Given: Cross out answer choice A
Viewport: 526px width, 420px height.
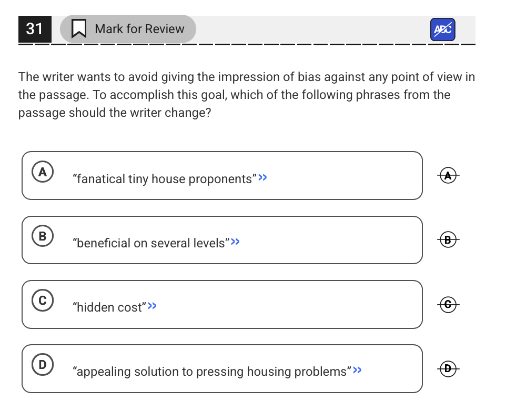Looking at the screenshot, I should point(448,175).
